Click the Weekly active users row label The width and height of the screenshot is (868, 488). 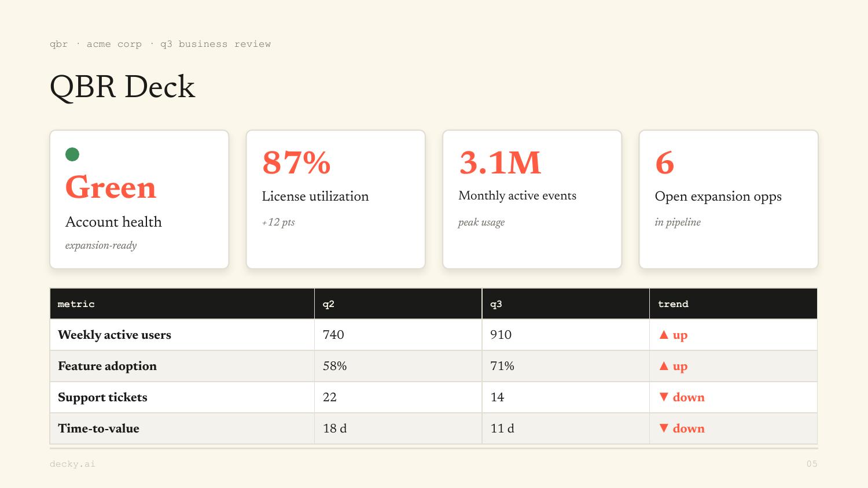[x=115, y=335]
